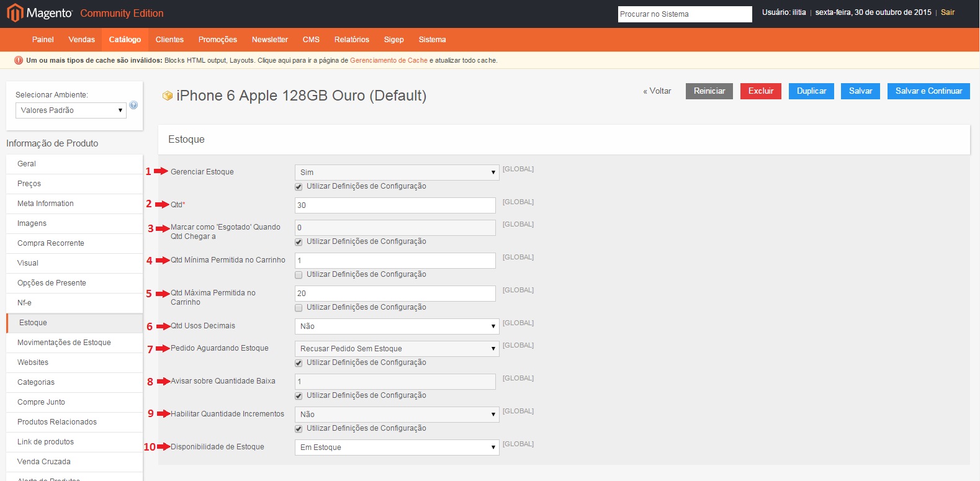Open the Newsletter menu
The width and height of the screenshot is (980, 481).
coord(270,40)
